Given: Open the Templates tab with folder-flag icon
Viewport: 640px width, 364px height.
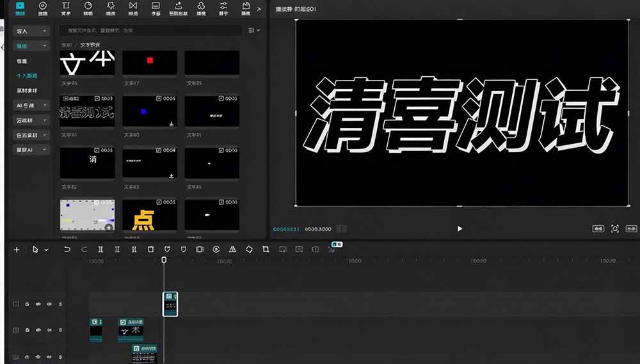Looking at the screenshot, I should pos(246,8).
